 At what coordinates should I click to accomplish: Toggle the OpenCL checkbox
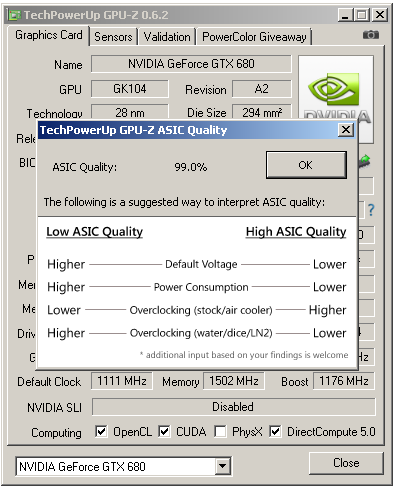tap(101, 432)
